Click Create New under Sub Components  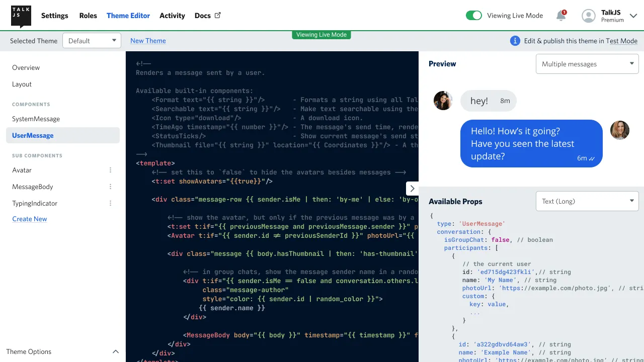tap(29, 219)
